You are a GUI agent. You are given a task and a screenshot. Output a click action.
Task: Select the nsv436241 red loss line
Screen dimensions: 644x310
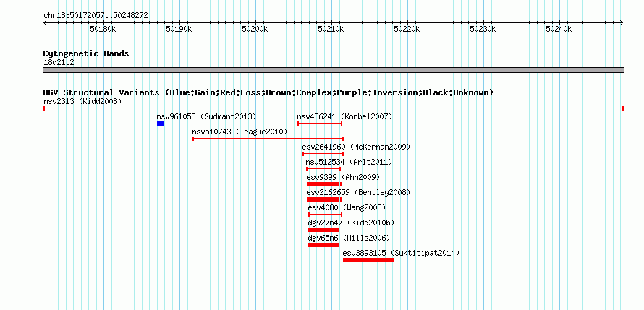pos(320,124)
